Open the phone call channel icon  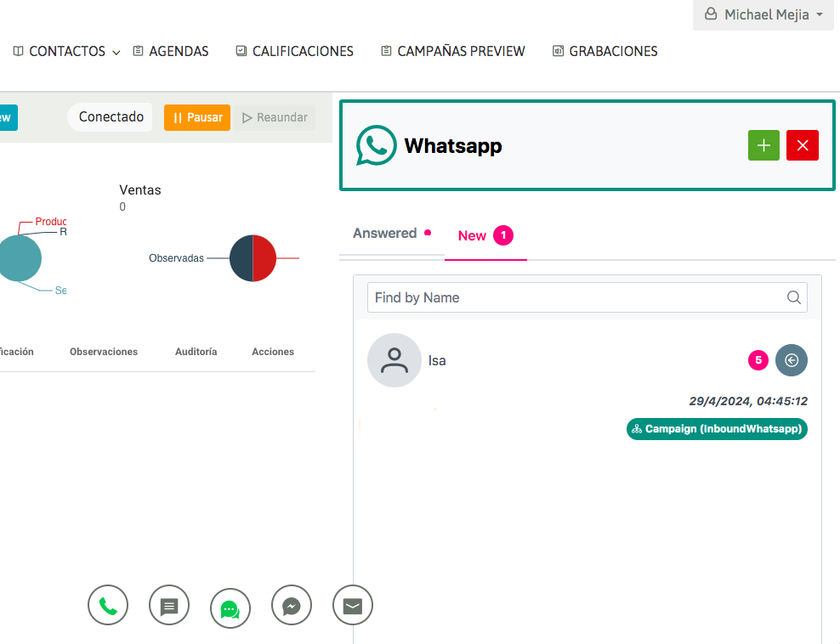point(108,605)
